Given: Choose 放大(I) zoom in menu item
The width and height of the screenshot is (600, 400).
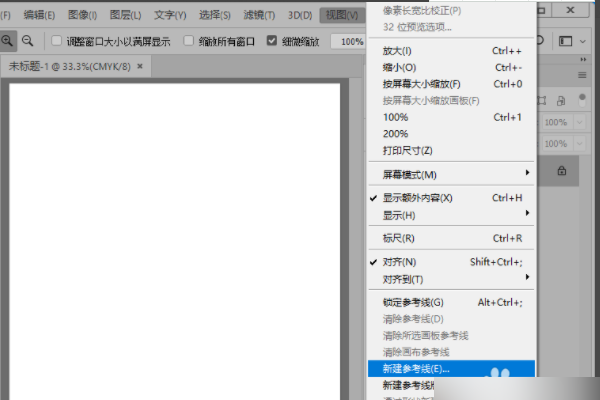Looking at the screenshot, I should pyautogui.click(x=452, y=51).
